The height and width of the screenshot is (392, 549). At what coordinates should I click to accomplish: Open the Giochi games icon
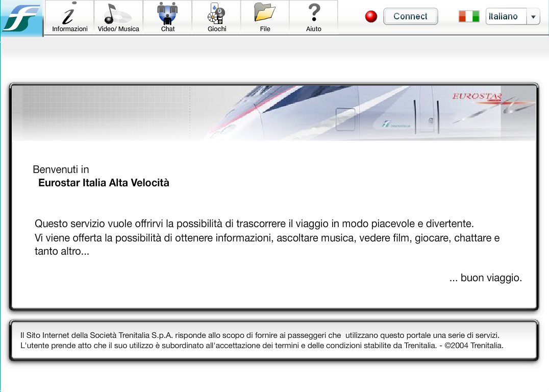(x=216, y=13)
